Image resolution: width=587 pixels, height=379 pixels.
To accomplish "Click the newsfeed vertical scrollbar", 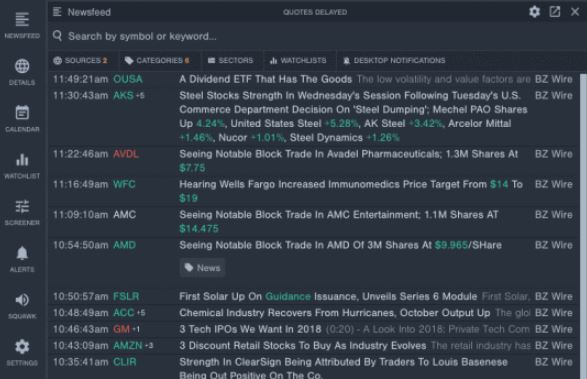I will [583, 226].
